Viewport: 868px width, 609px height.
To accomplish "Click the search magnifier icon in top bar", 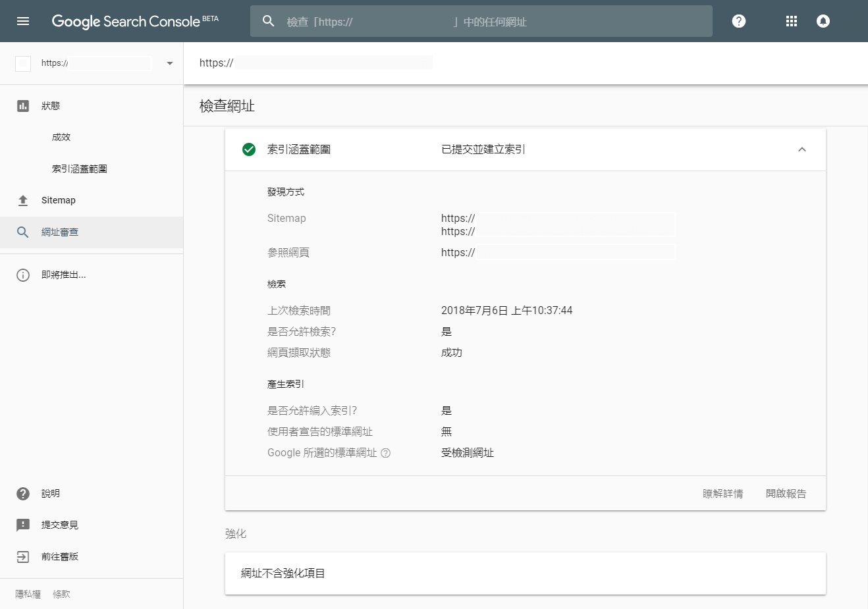I will click(268, 21).
